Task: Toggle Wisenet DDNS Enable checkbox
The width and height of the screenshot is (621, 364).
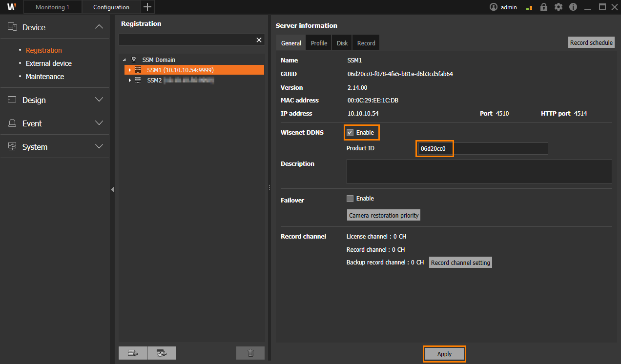Action: (x=350, y=133)
